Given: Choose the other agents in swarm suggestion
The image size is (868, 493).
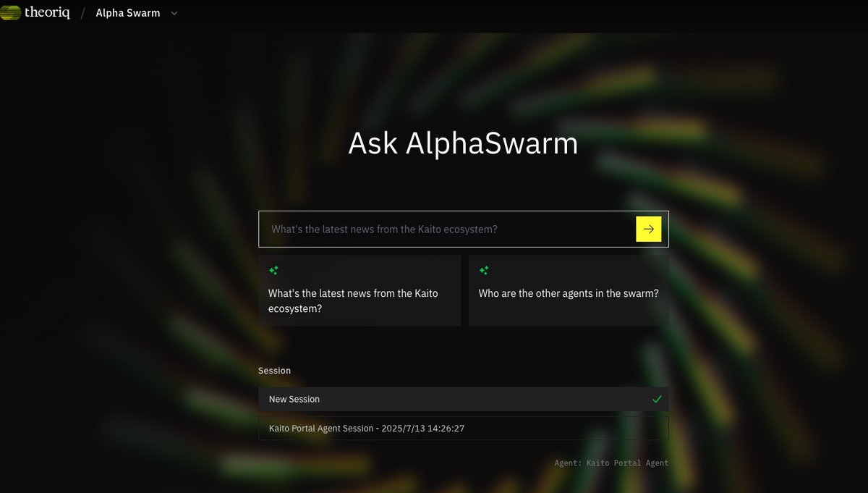Looking at the screenshot, I should pyautogui.click(x=569, y=290).
